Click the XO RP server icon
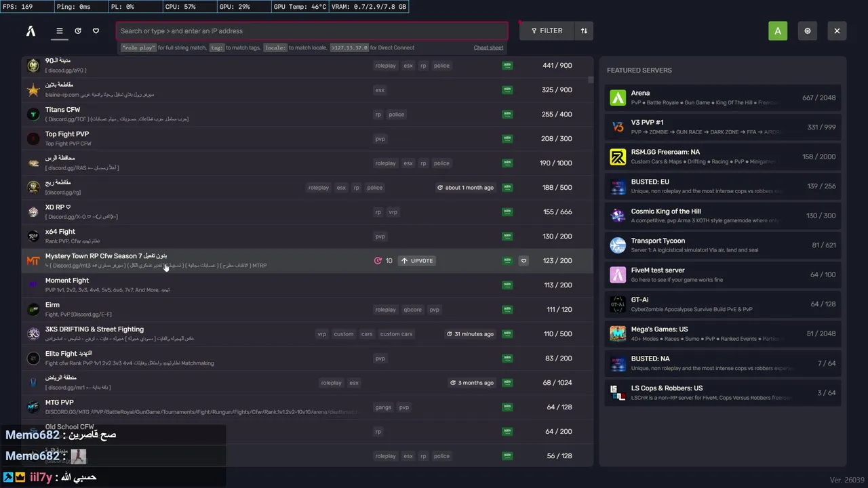 tap(33, 211)
